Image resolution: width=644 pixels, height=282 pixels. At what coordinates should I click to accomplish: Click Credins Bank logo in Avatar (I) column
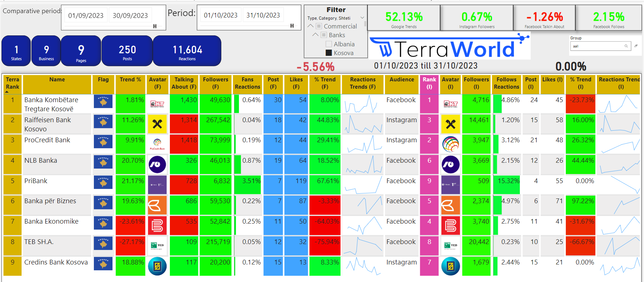coord(451,266)
